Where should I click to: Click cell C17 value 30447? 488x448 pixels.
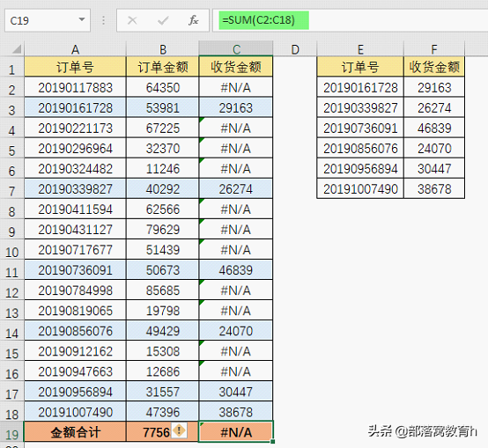click(x=236, y=392)
